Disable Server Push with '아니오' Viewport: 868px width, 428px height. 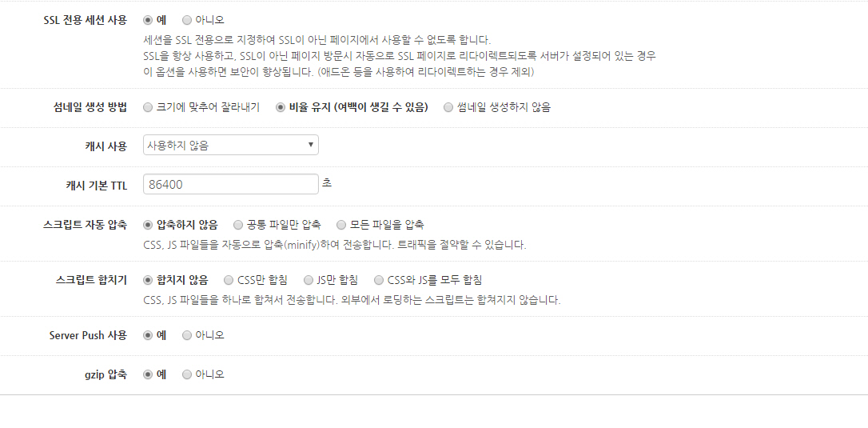pos(187,335)
